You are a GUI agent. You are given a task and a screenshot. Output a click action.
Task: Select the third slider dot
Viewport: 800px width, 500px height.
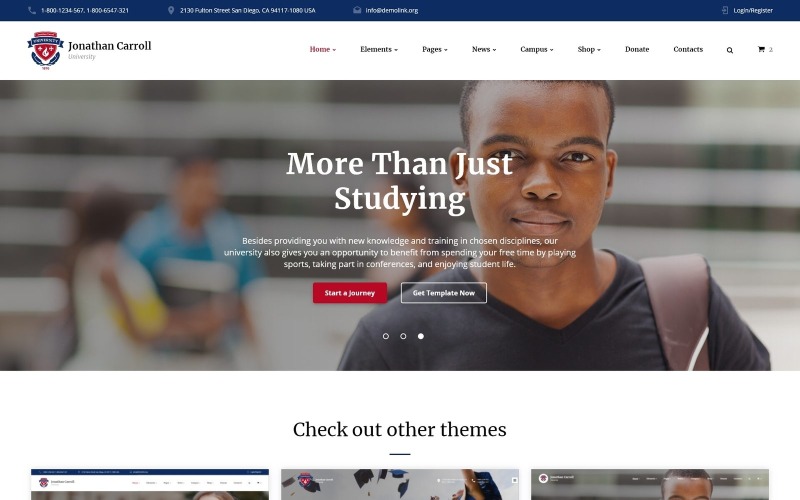421,336
